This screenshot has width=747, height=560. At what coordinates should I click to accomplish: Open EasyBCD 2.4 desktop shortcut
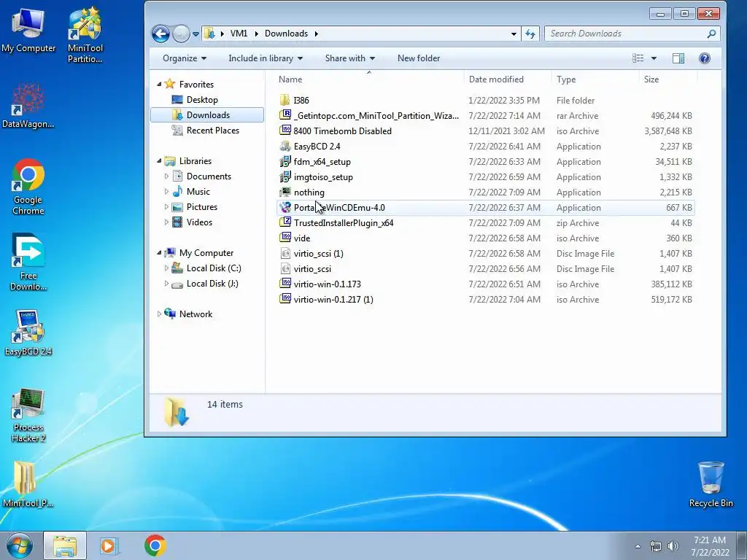[28, 332]
